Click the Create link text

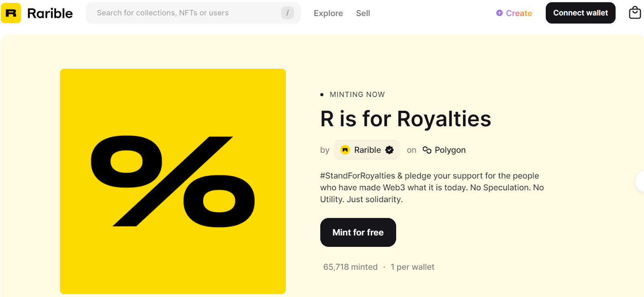coord(519,13)
